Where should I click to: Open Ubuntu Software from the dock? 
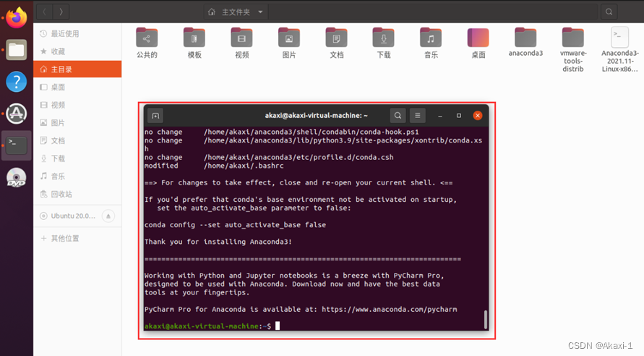tap(17, 114)
